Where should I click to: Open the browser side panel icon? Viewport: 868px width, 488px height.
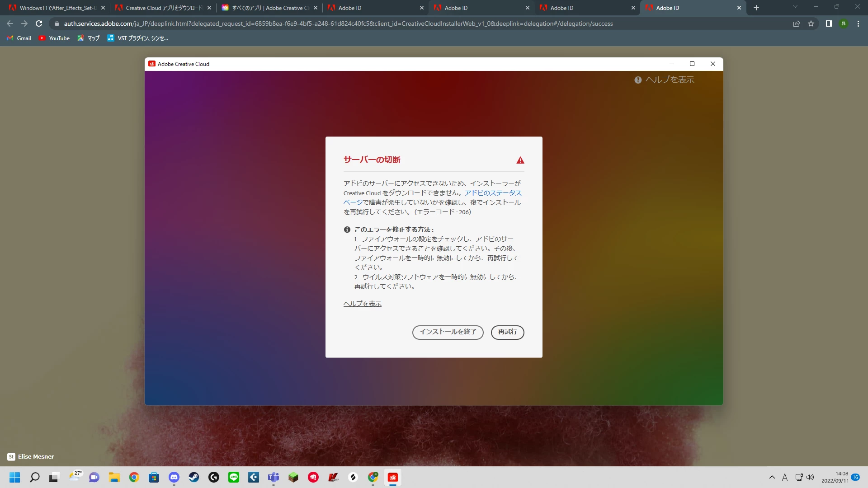coord(829,23)
